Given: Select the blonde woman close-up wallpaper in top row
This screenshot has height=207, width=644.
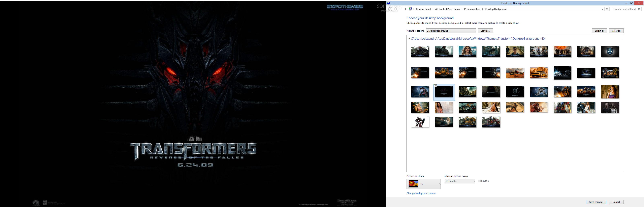Looking at the screenshot, I should click(x=467, y=52).
